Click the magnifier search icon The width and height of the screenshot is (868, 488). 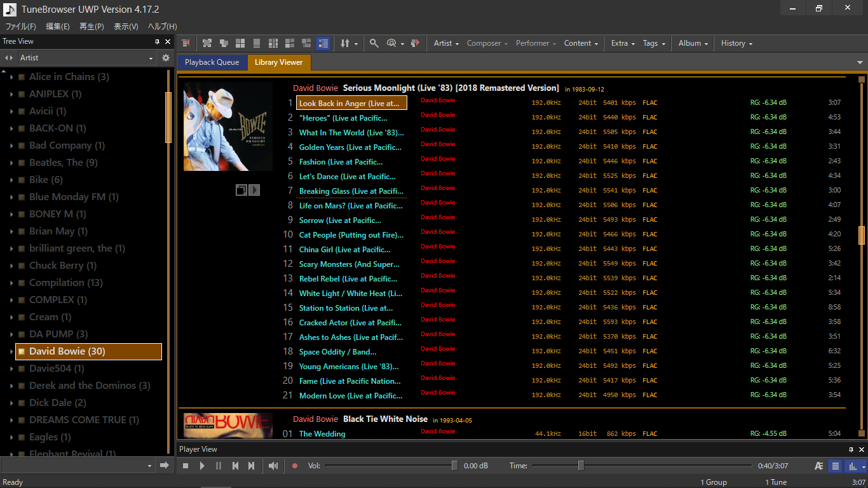click(374, 43)
